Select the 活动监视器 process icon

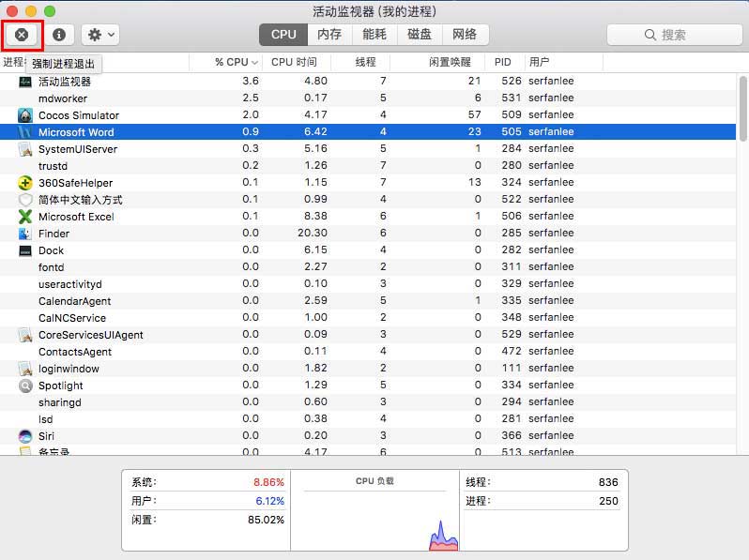25,82
